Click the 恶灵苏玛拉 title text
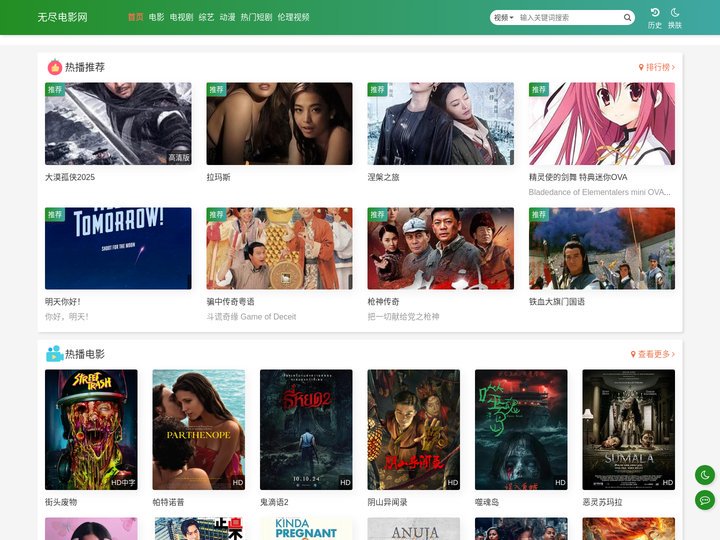720x540 pixels. tap(602, 502)
